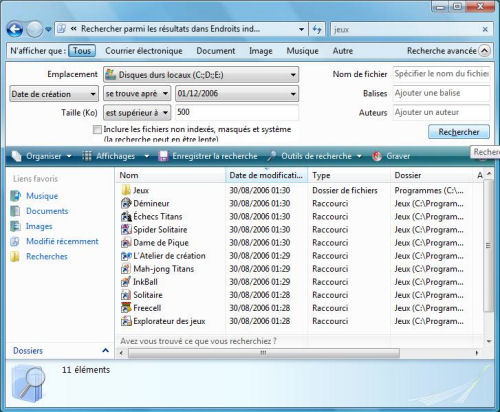Filter results by 'Autre'
This screenshot has width=500, height=412.
tap(343, 51)
